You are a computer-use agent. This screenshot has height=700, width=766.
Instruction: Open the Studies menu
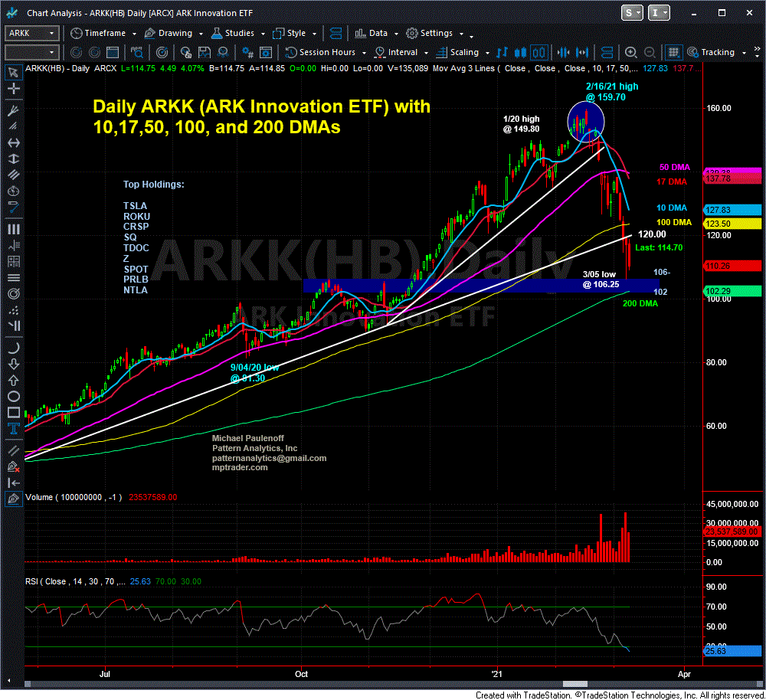click(x=238, y=33)
